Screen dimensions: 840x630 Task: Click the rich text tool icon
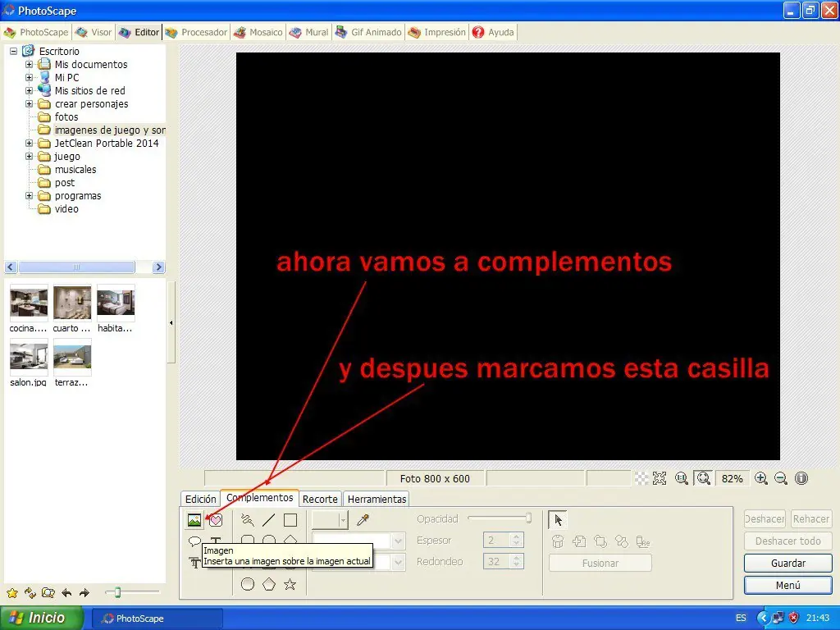point(194,563)
